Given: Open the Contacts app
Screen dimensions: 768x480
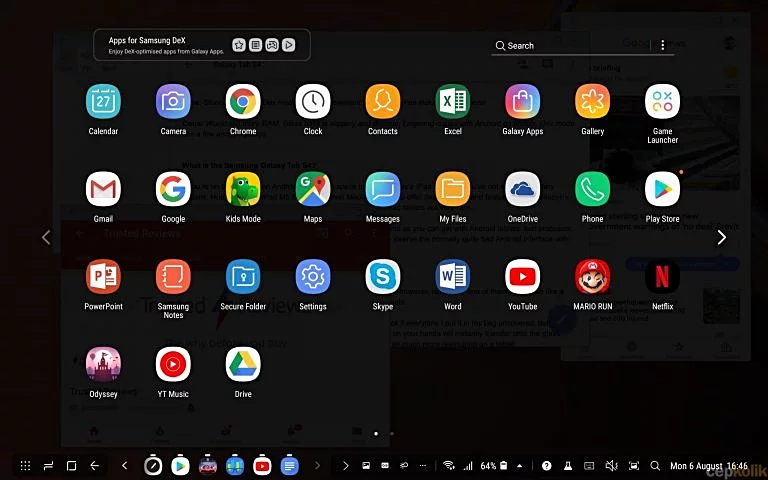Looking at the screenshot, I should tap(383, 102).
